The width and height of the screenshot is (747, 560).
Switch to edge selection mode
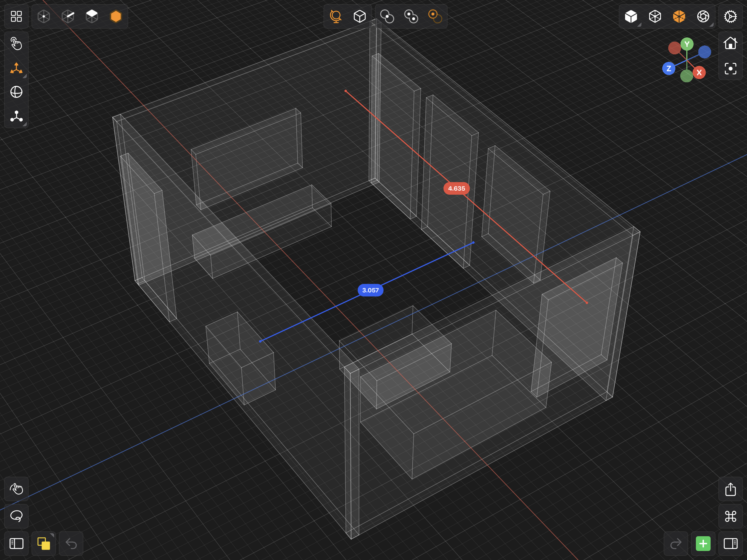[68, 16]
